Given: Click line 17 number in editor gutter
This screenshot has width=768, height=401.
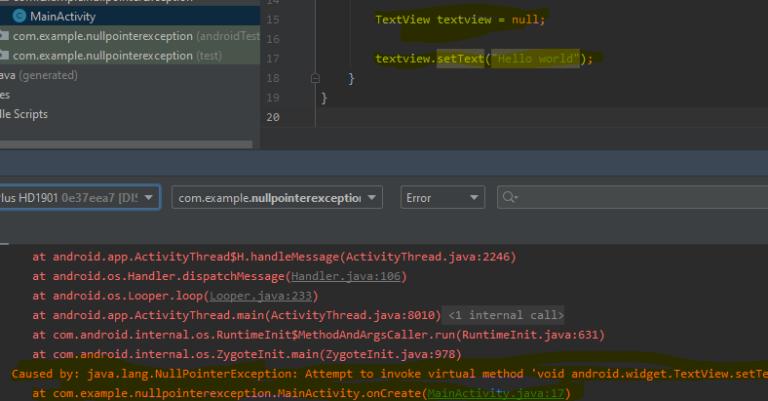Looking at the screenshot, I should 273,58.
